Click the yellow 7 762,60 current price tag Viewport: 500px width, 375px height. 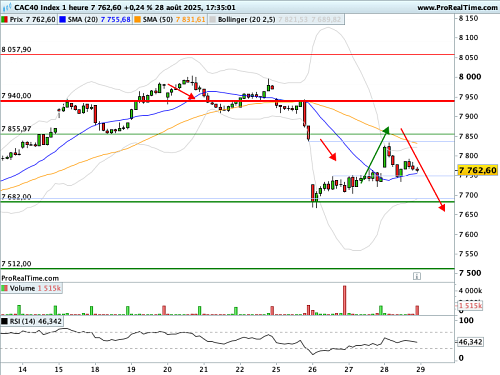477,170
